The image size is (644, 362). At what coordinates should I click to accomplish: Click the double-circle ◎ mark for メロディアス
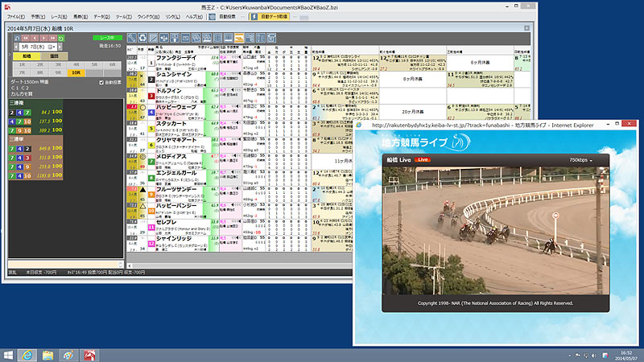coord(143,157)
